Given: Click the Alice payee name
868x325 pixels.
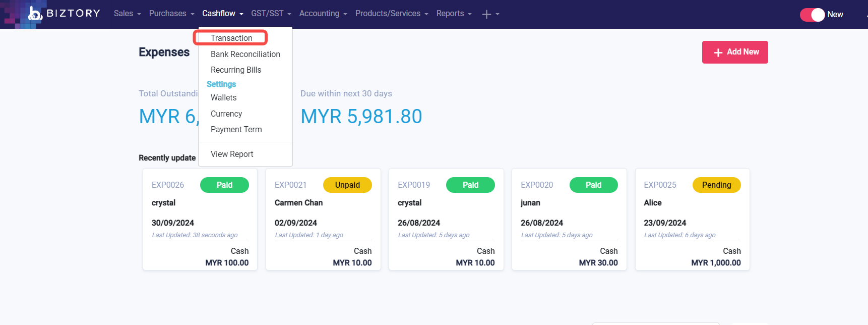Looking at the screenshot, I should [652, 202].
